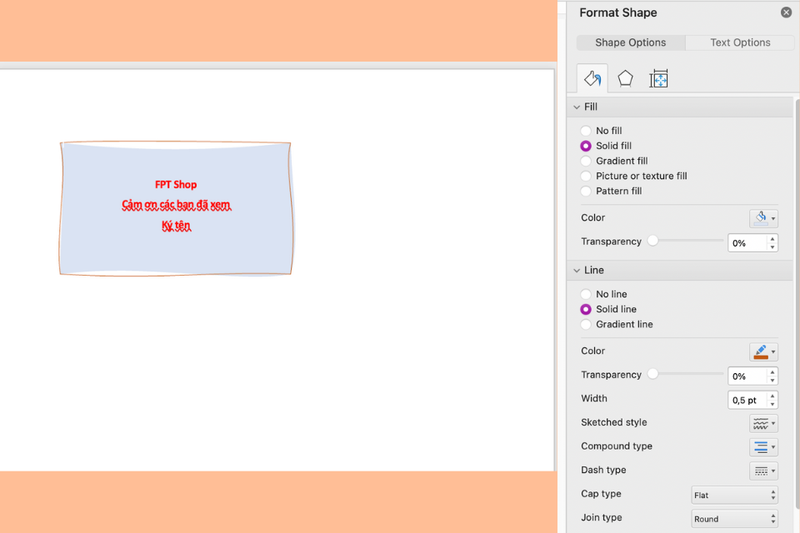Click the Fill Transparency percentage field
The image size is (800, 533).
(747, 243)
